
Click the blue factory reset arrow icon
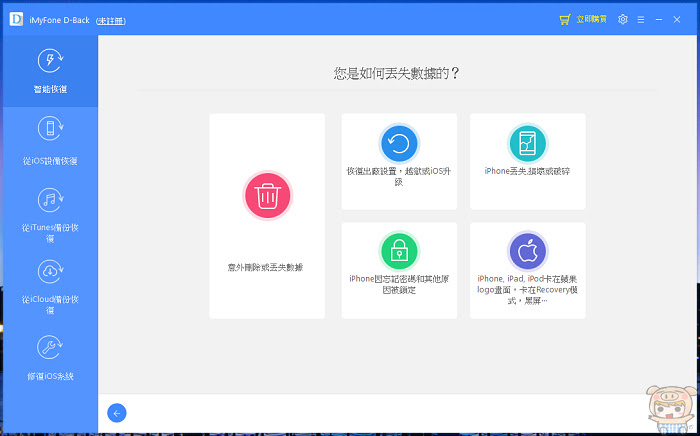[399, 144]
